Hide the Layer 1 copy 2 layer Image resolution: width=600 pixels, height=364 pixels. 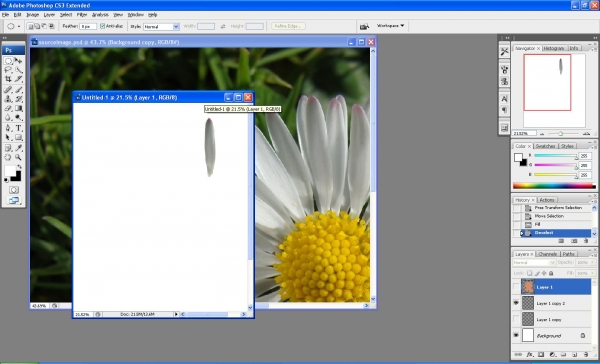(516, 303)
